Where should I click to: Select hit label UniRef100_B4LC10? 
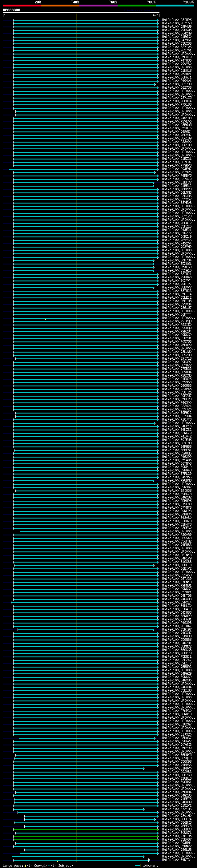point(176,426)
